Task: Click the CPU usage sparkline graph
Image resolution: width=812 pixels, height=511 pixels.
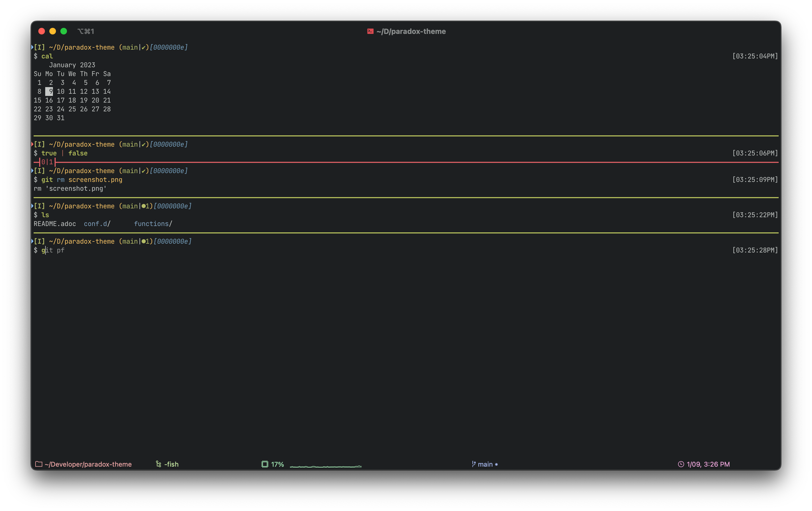Action: pyautogui.click(x=326, y=466)
